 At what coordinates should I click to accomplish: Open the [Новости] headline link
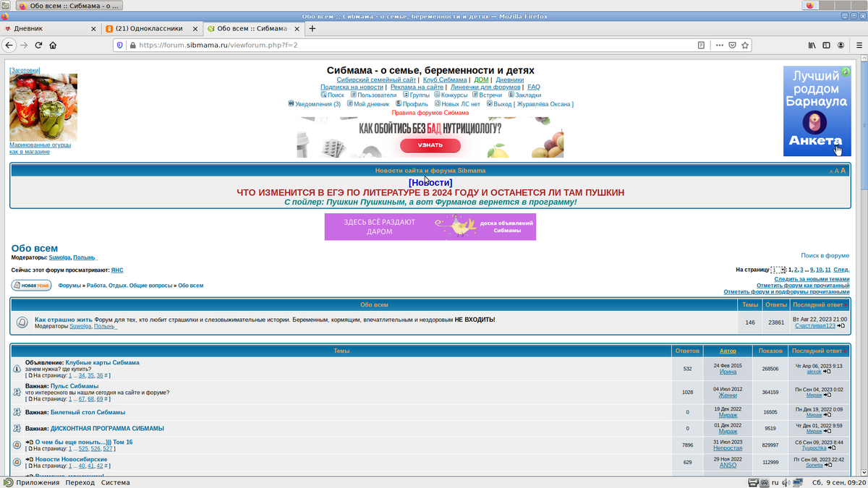[x=430, y=182]
